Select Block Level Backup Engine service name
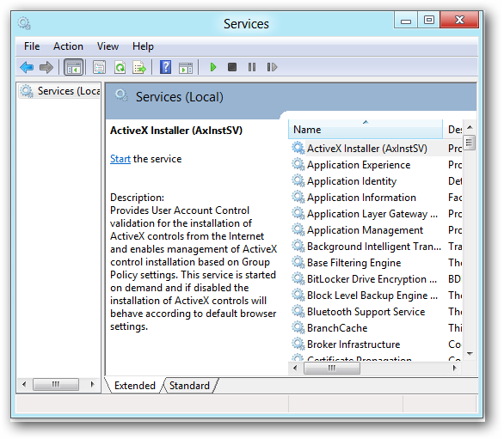504x439 pixels. [372, 296]
